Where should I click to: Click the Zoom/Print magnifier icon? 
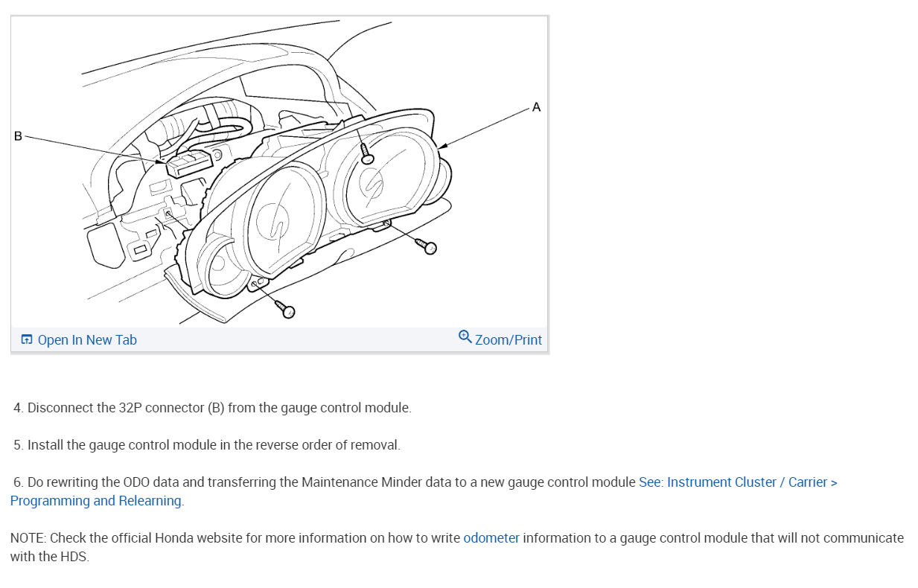tap(465, 336)
